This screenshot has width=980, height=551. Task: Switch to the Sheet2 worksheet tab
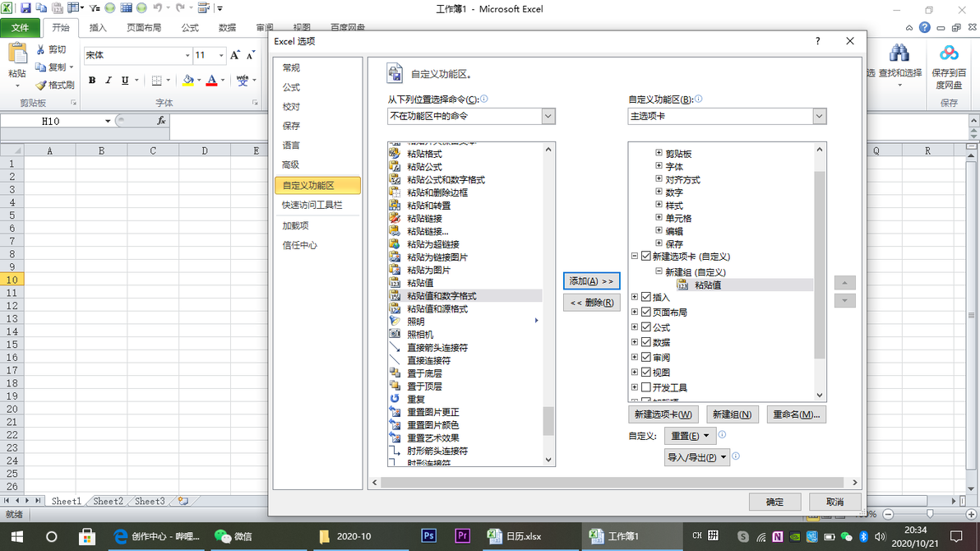108,501
